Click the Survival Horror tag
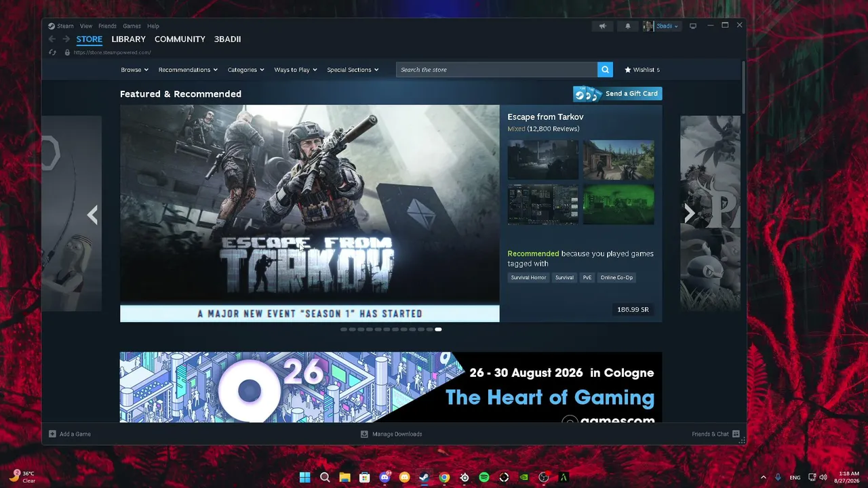Image resolution: width=868 pixels, height=488 pixels. [x=528, y=277]
